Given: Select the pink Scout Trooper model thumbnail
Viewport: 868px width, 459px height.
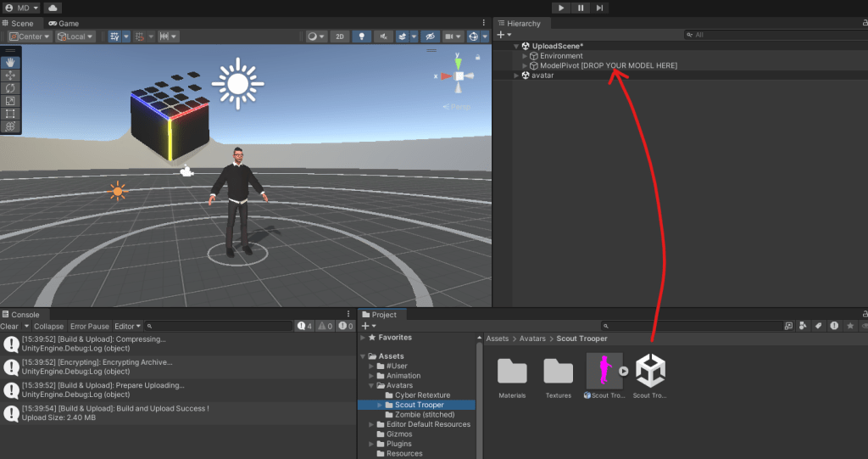Looking at the screenshot, I should 604,371.
